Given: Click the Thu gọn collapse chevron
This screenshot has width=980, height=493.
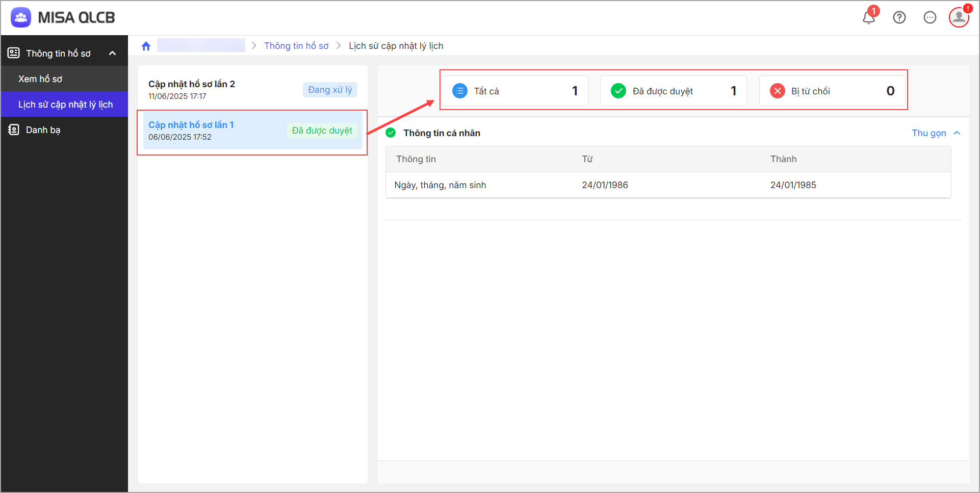Looking at the screenshot, I should tap(957, 133).
